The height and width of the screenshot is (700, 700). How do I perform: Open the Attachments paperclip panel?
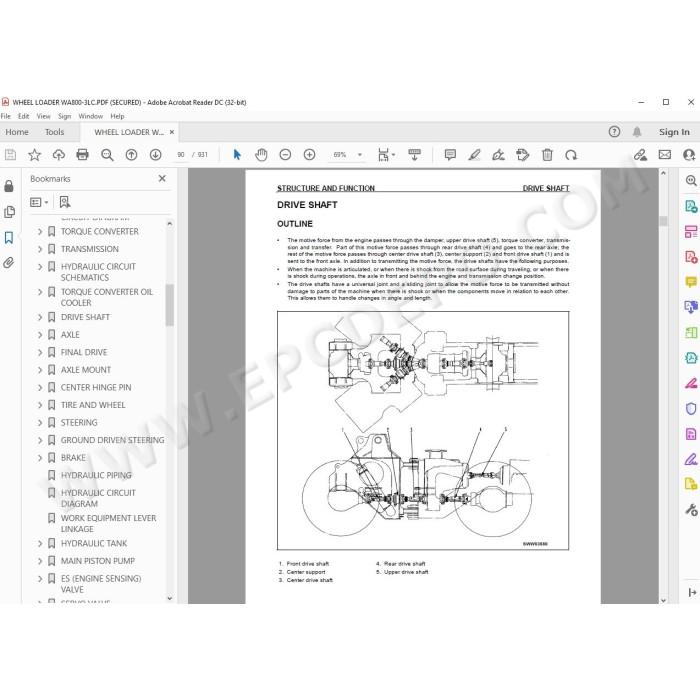coord(9,262)
